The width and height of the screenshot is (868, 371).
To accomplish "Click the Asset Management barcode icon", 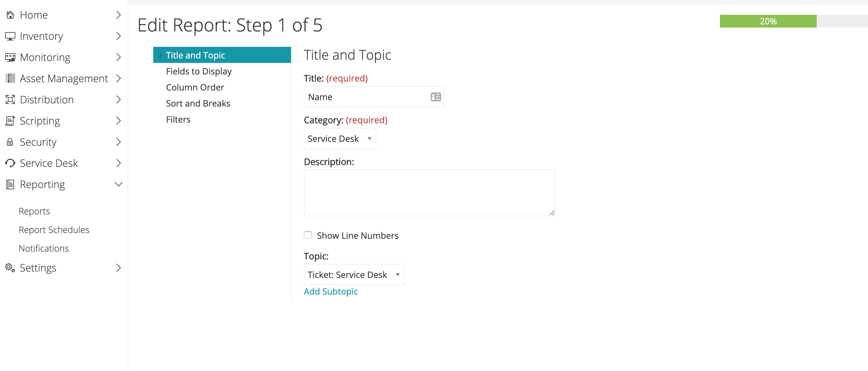I will pos(10,78).
